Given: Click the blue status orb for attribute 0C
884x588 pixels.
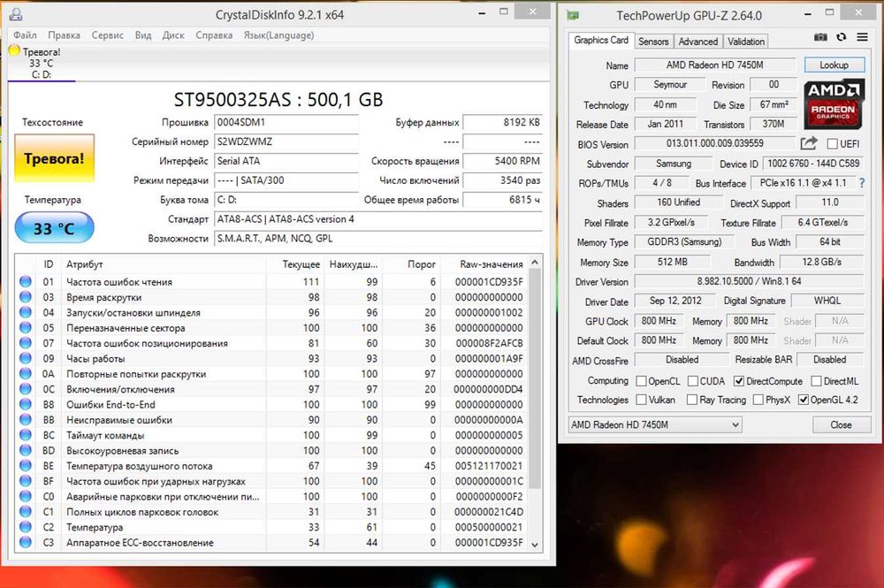Looking at the screenshot, I should click(x=26, y=389).
